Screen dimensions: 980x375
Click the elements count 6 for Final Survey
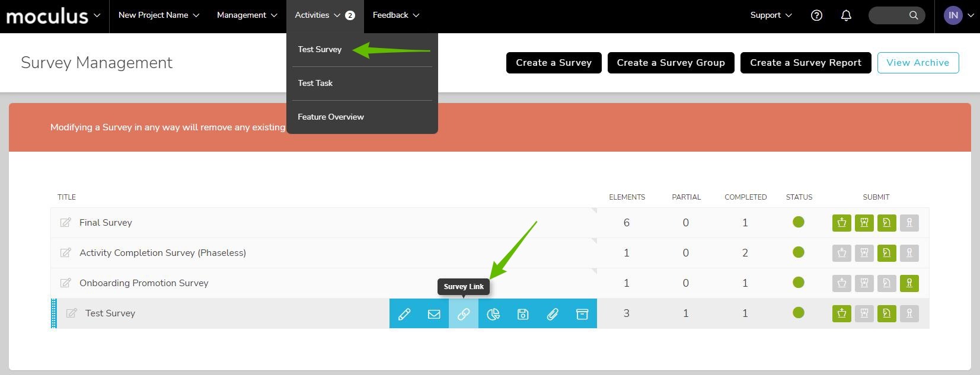point(627,223)
